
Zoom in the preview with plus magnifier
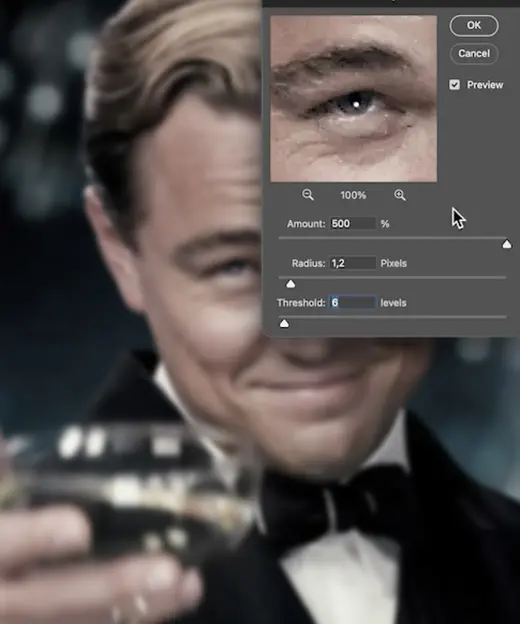[x=399, y=195]
